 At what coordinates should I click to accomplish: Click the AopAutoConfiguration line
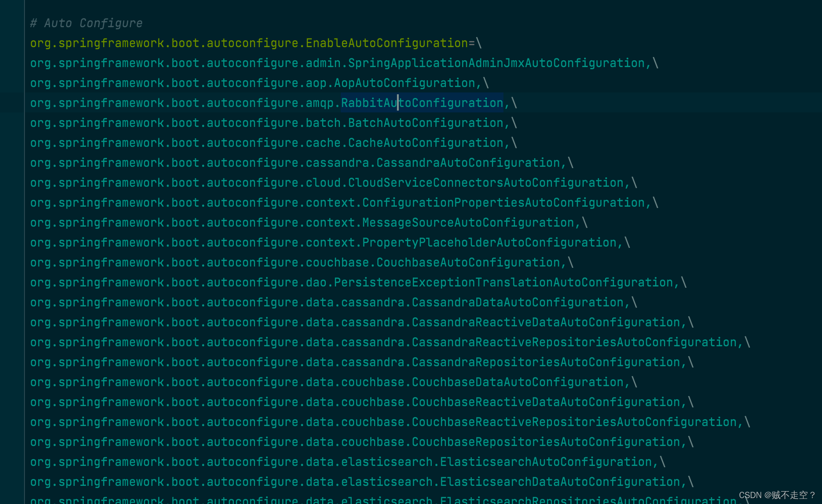point(259,83)
